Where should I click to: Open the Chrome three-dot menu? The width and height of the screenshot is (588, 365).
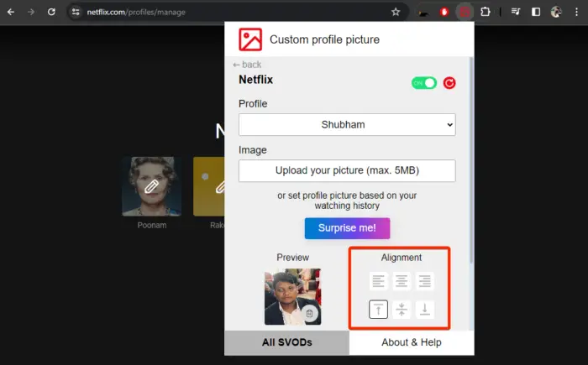[x=576, y=12]
